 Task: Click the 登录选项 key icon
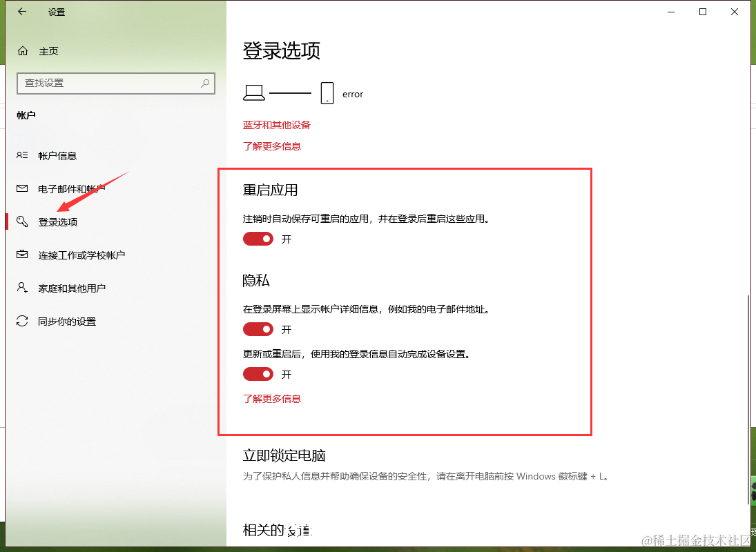tap(22, 221)
